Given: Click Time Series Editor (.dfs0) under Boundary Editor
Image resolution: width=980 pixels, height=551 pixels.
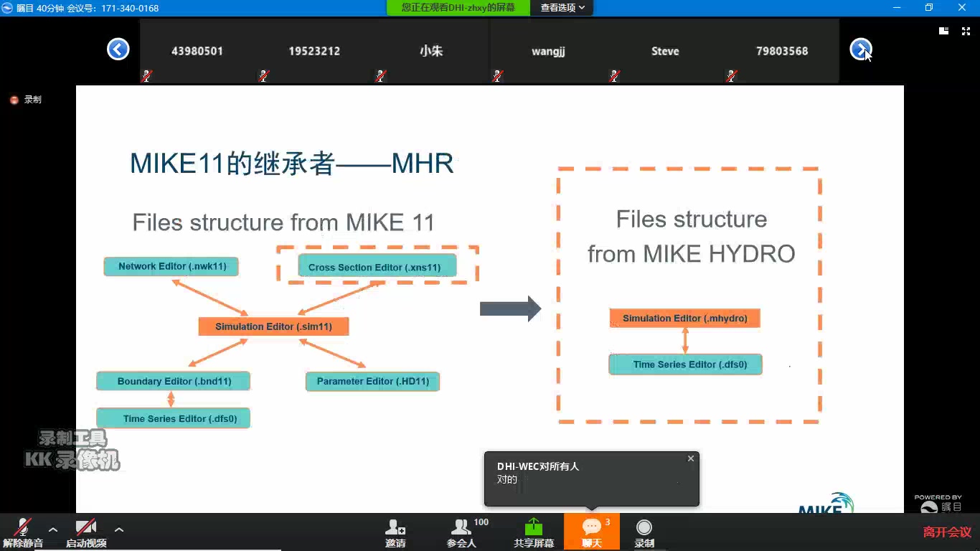Looking at the screenshot, I should tap(173, 418).
